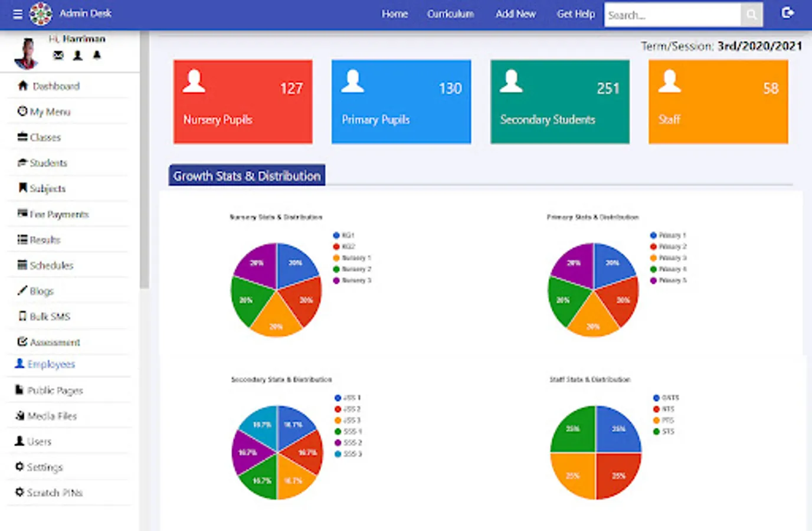Open the Curriculum menu
This screenshot has height=531, width=812.
(450, 14)
